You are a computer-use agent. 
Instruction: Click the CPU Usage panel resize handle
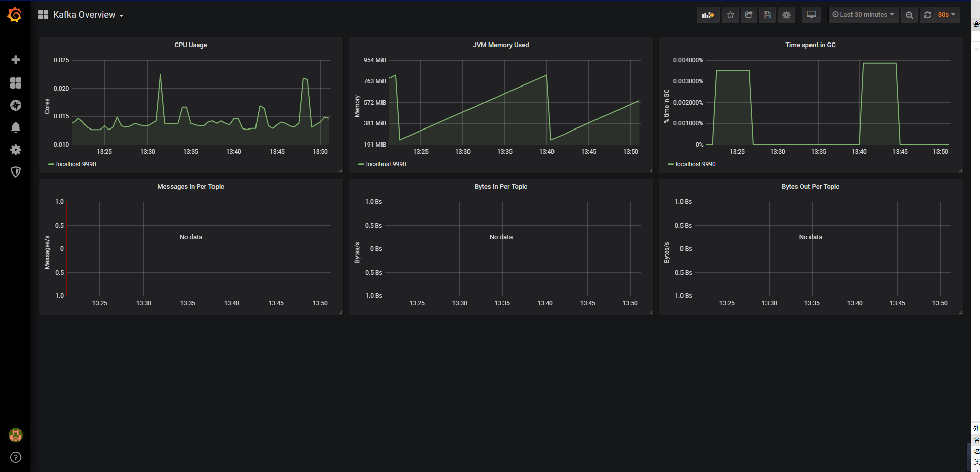point(340,170)
